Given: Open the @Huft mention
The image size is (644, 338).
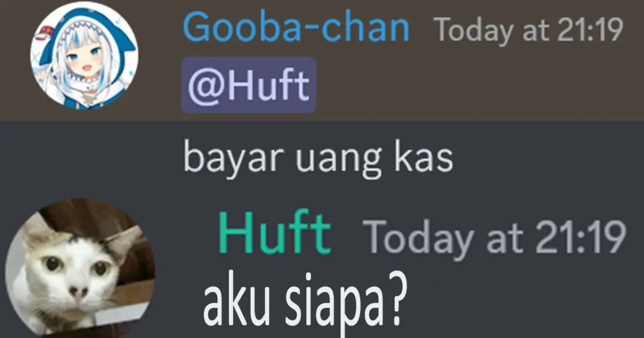Looking at the screenshot, I should click(x=248, y=85).
